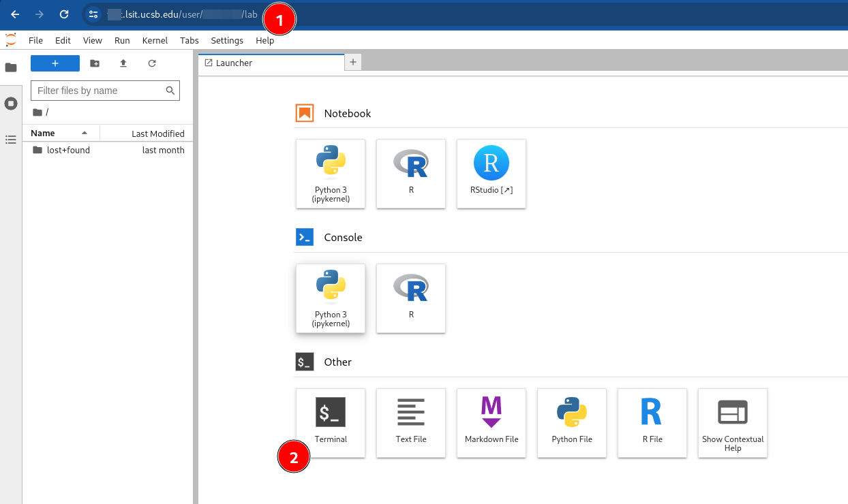
Task: Click the dark Other section terminal icon
Action: (x=305, y=362)
